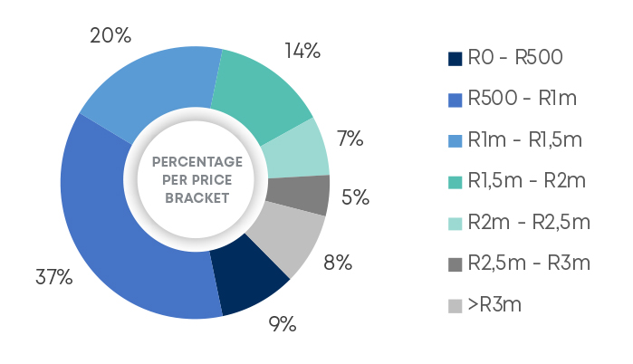633x364 pixels.
Task: Select the ">R3m" legend label text
Action: coord(494,305)
